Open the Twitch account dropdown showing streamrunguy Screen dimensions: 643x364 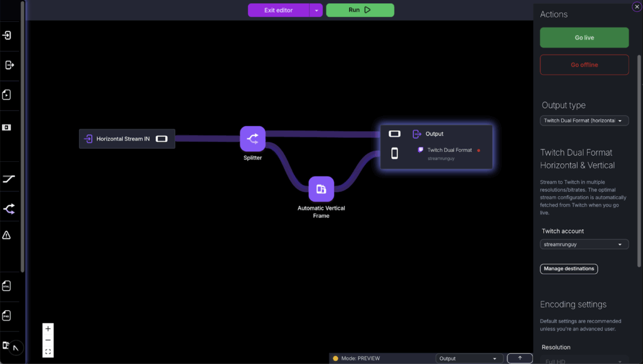(x=584, y=244)
